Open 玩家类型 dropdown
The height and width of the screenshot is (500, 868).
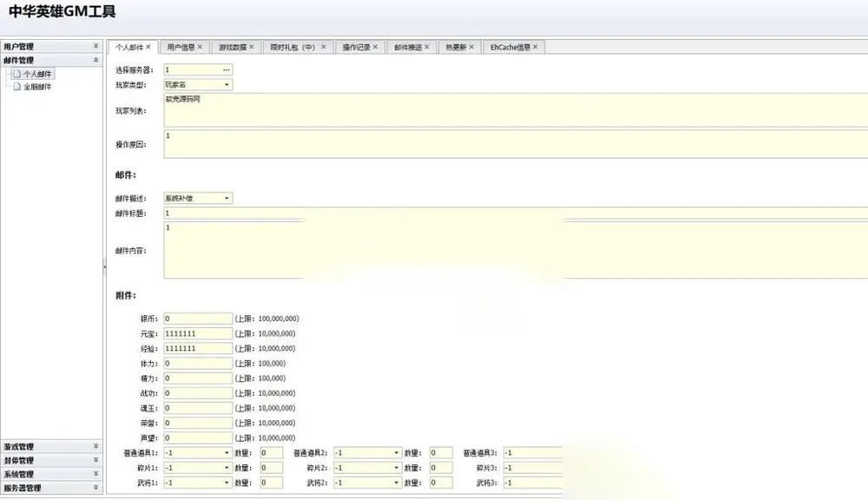point(227,85)
